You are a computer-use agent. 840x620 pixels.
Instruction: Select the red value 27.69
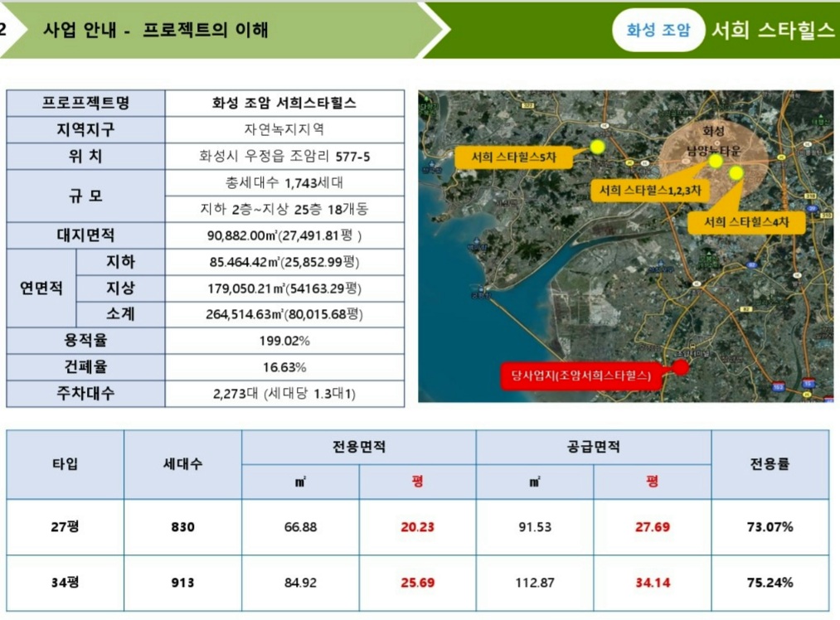pos(653,527)
